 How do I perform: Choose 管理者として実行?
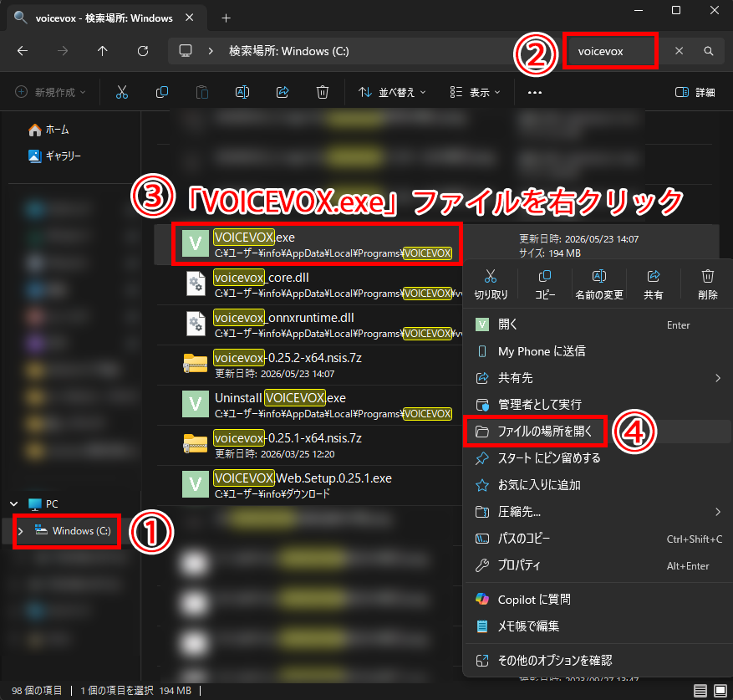click(x=598, y=404)
